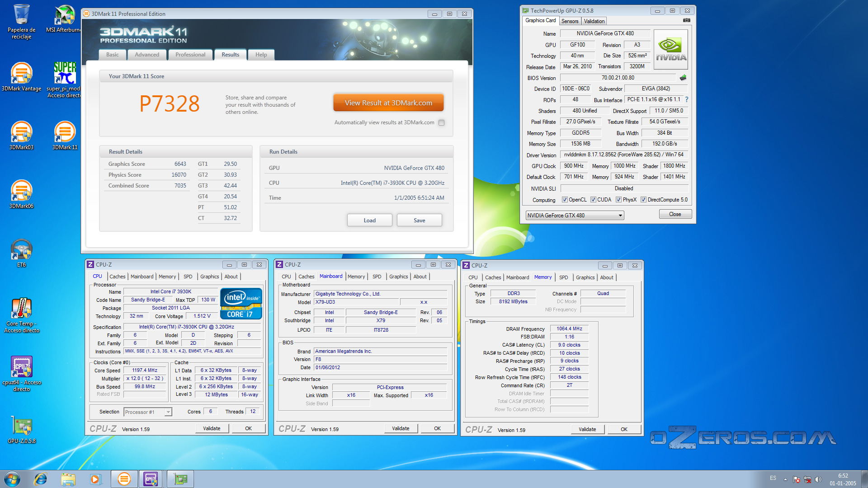Viewport: 868px width, 488px height.
Task: Click the BIOS save chip icon in GPU-Z
Action: [683, 78]
